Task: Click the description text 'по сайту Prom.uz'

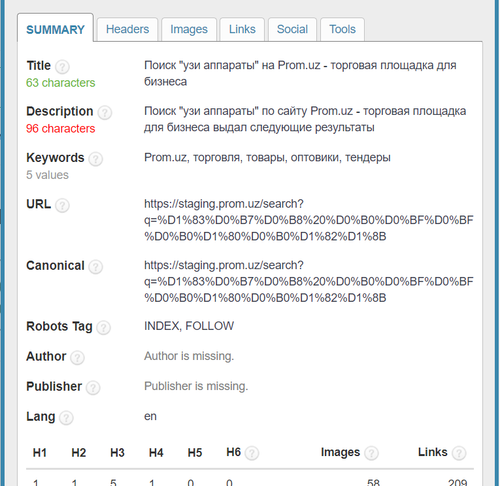Action: 307,111
